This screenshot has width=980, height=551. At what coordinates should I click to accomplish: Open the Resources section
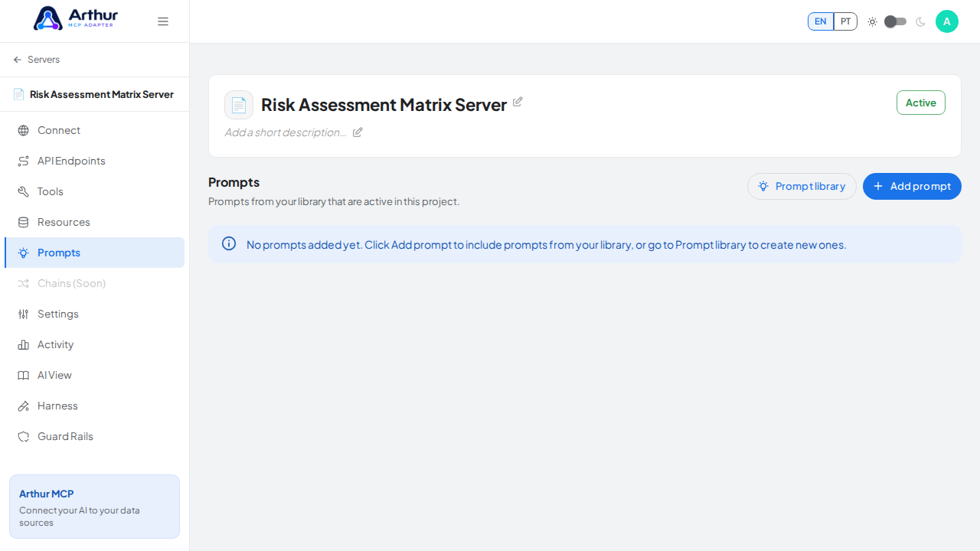pyautogui.click(x=94, y=222)
